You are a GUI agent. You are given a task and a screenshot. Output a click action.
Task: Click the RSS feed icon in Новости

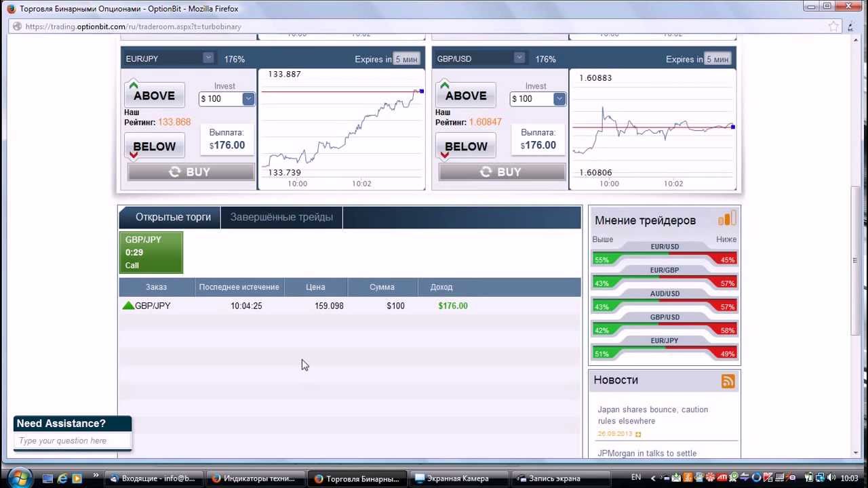tap(728, 381)
